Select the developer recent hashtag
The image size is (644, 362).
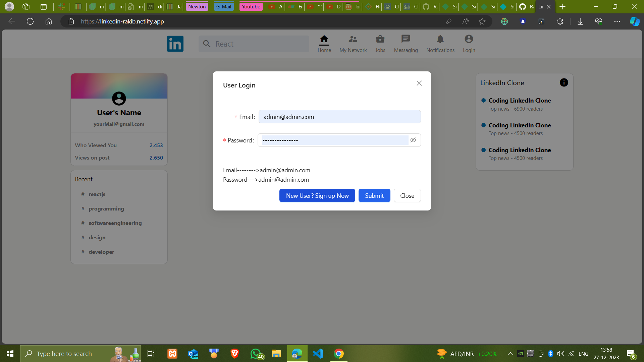point(101,252)
